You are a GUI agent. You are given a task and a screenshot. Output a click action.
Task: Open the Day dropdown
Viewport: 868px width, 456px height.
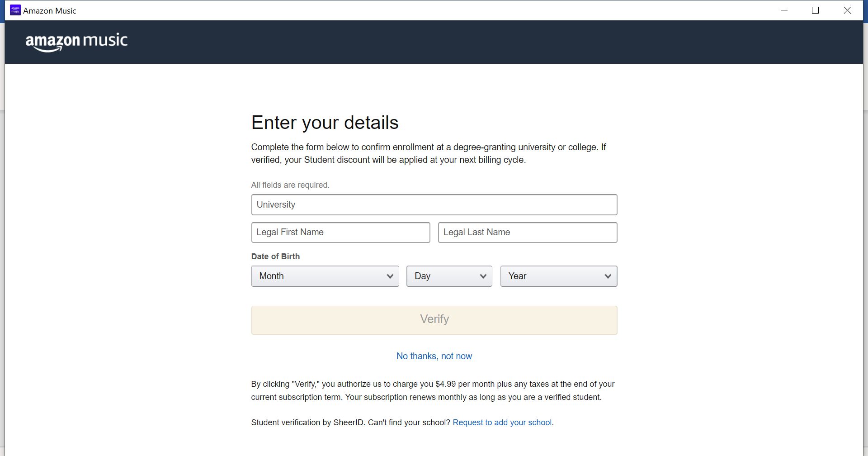[449, 276]
